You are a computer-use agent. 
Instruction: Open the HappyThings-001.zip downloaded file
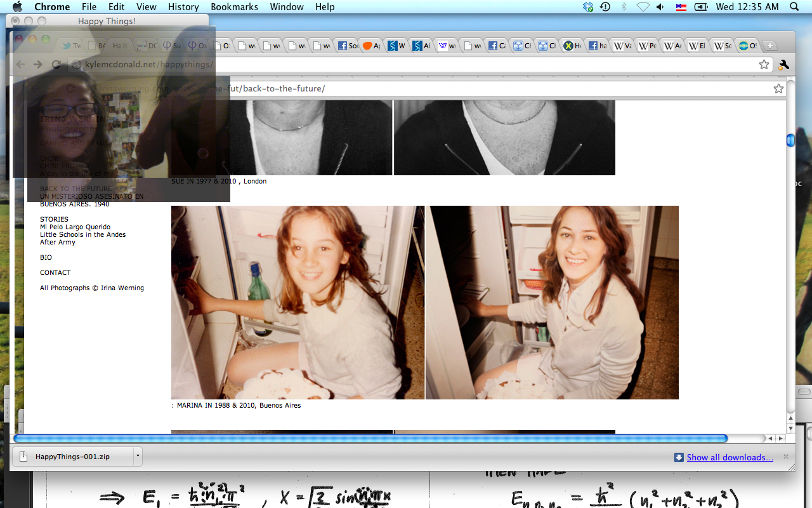72,457
